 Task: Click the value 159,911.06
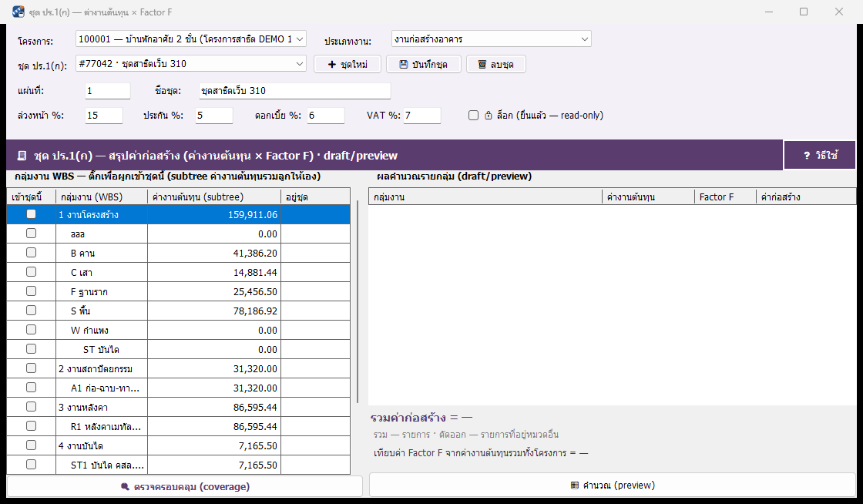[x=253, y=214]
